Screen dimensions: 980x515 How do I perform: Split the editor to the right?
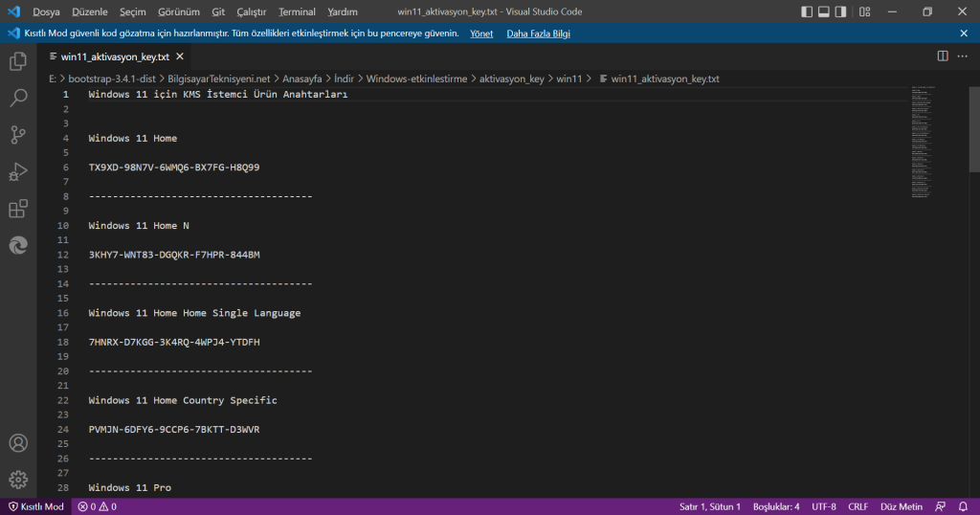click(943, 56)
